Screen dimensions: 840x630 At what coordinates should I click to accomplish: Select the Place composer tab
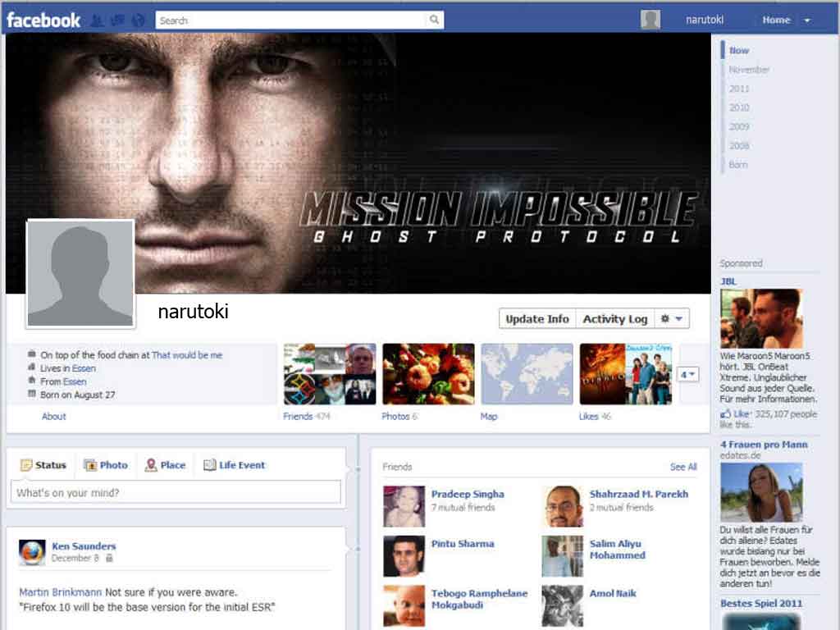(165, 465)
